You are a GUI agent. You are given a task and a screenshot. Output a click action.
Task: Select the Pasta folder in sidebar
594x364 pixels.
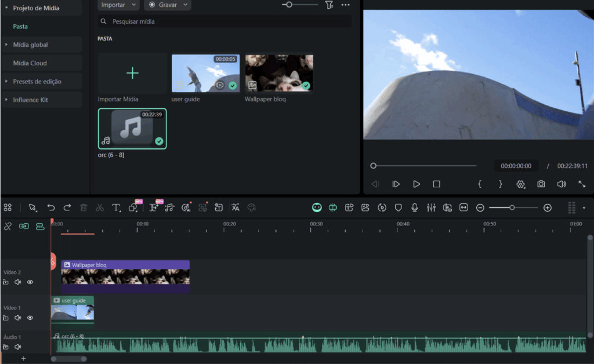[20, 26]
